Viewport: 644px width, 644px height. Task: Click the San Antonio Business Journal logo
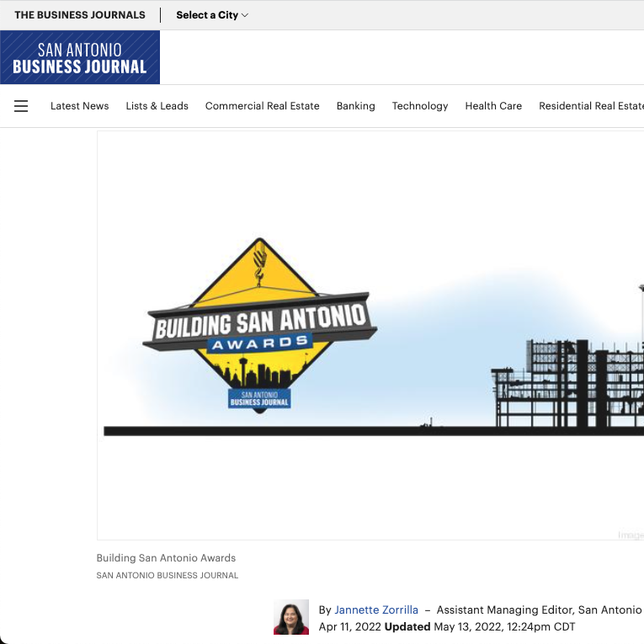[x=80, y=57]
